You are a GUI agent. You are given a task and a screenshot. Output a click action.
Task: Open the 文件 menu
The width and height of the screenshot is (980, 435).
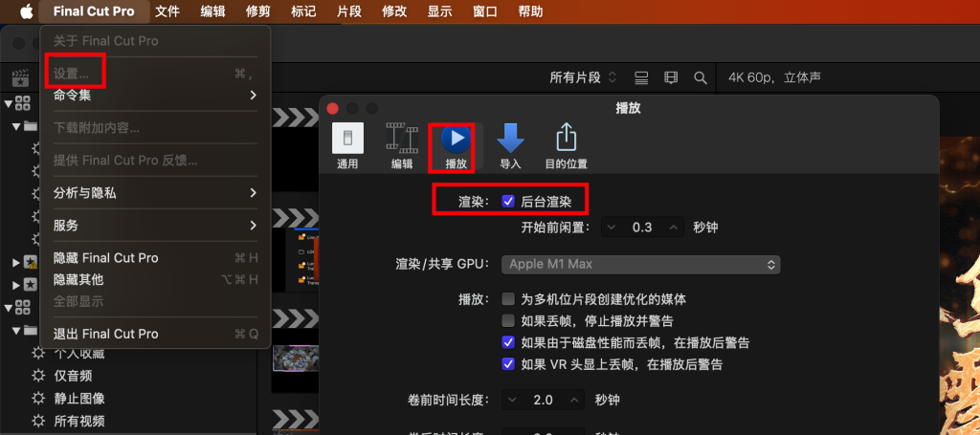click(x=167, y=11)
